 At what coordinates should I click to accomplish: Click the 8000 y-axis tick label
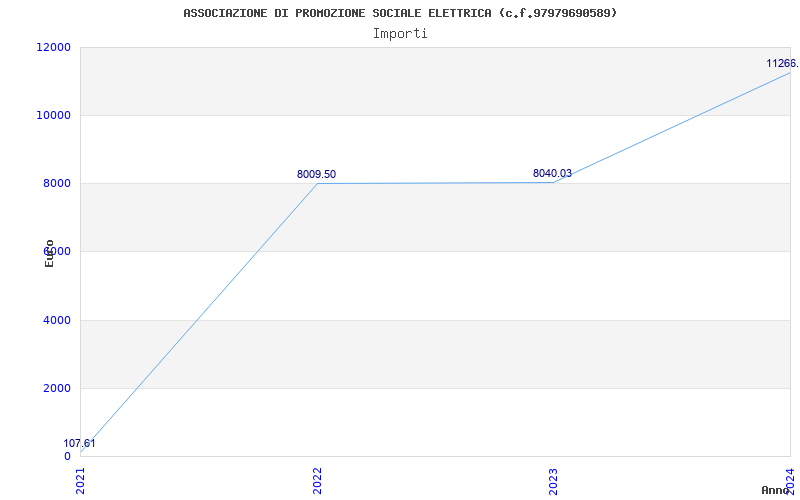coord(56,184)
